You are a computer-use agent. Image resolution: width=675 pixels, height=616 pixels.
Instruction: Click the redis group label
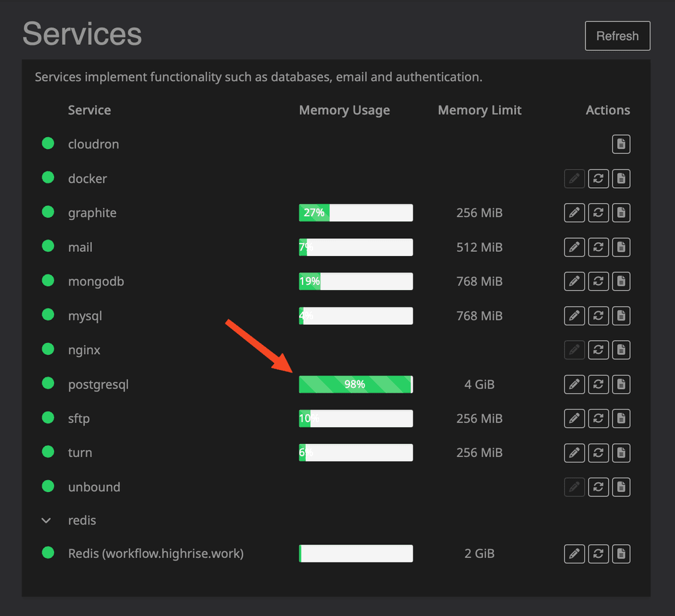coord(82,520)
